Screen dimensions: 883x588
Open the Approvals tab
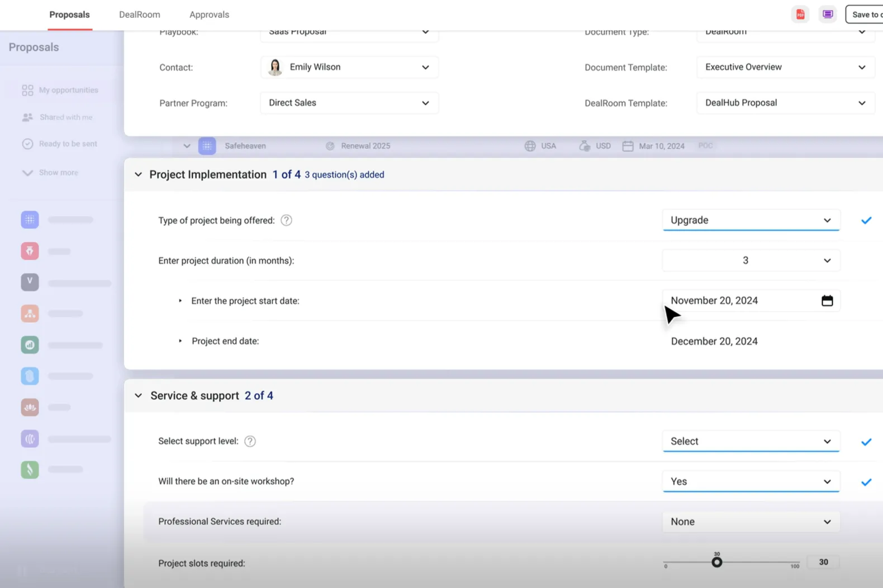pyautogui.click(x=209, y=15)
